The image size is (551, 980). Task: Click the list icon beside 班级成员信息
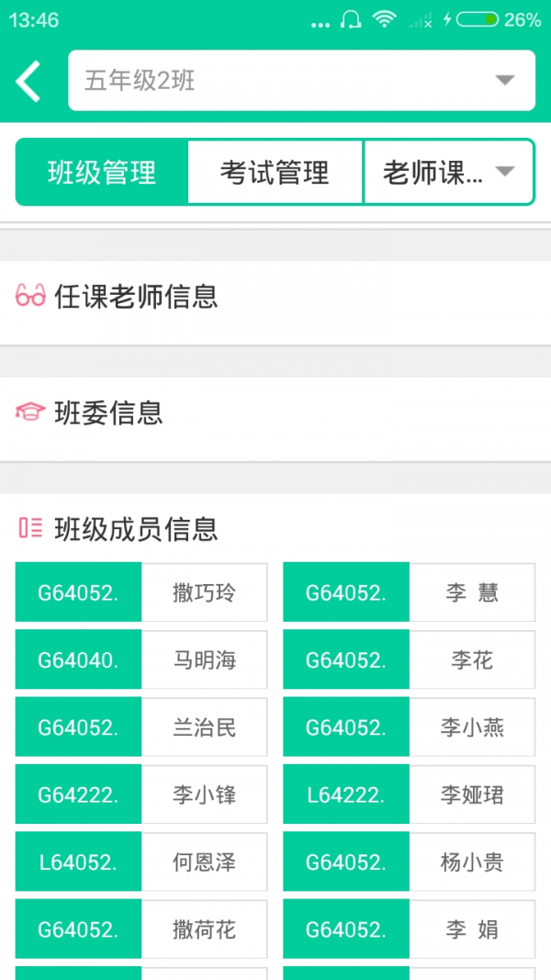tap(30, 528)
